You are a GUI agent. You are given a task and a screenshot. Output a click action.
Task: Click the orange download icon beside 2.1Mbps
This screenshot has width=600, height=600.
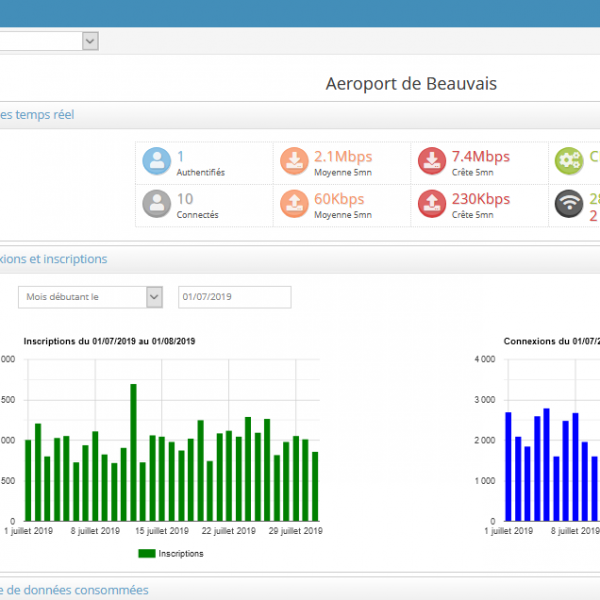(294, 161)
